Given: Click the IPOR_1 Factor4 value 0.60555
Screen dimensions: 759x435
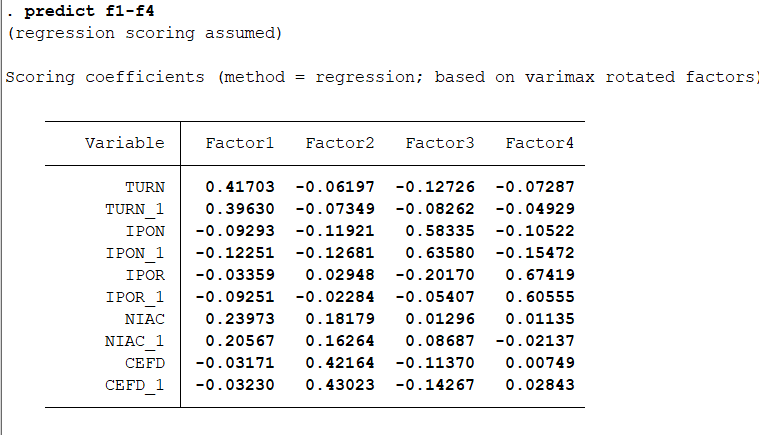Looking at the screenshot, I should [540, 297].
